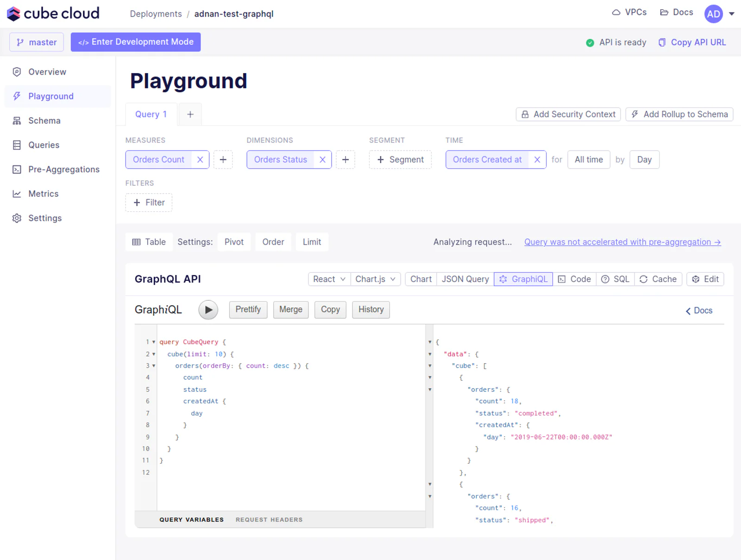The height and width of the screenshot is (560, 741).
Task: Remove the Orders Count measure
Action: click(x=200, y=160)
